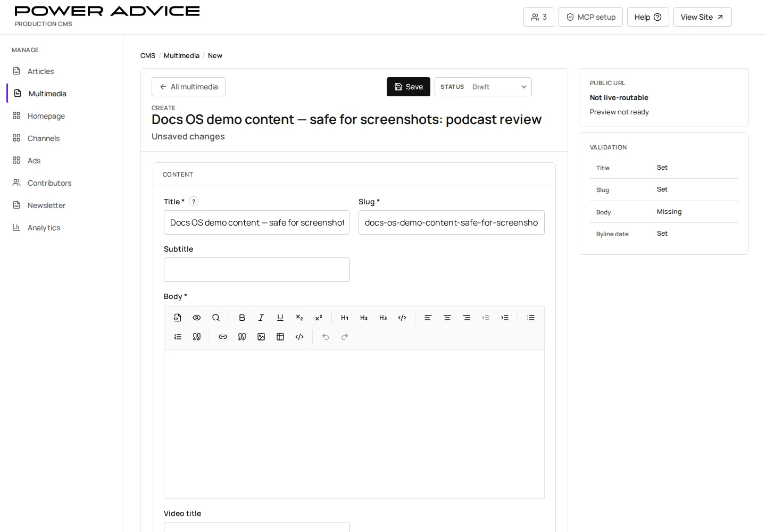Image resolution: width=766 pixels, height=532 pixels.
Task: Click 'Unsaved changes' text
Action: [188, 136]
